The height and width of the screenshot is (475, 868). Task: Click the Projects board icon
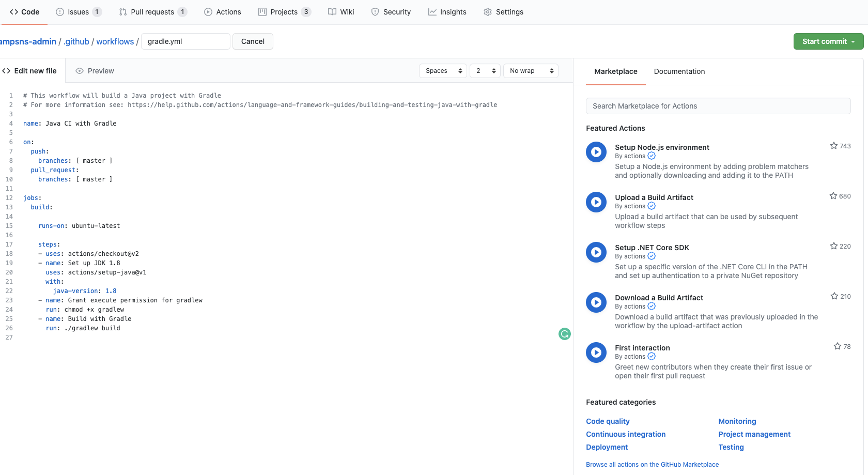[262, 12]
